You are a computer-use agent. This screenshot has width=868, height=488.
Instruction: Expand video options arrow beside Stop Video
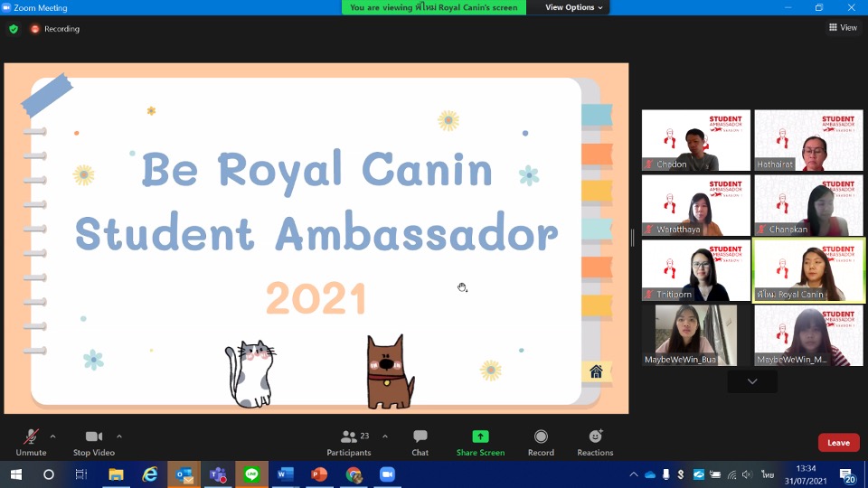[x=119, y=436]
